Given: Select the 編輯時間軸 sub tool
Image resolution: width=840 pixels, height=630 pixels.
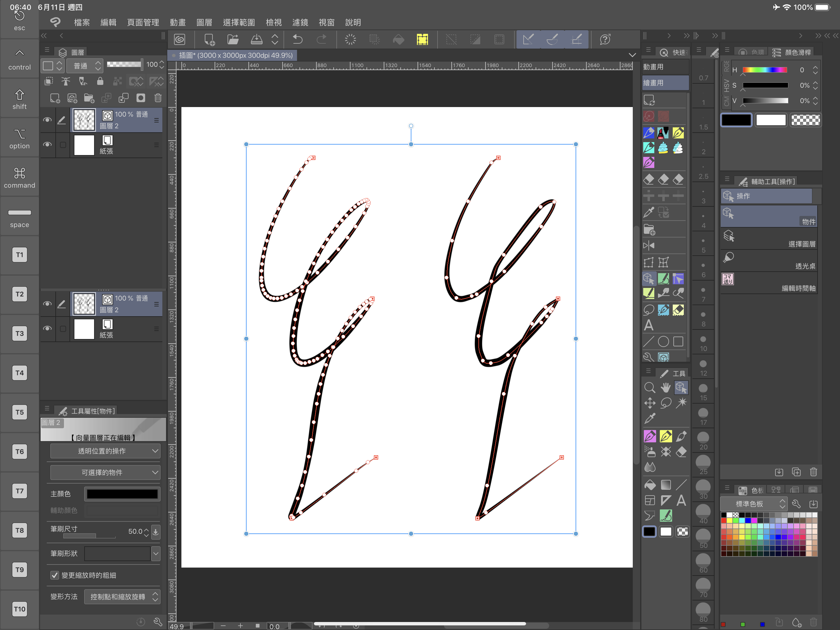Looking at the screenshot, I should (x=769, y=283).
